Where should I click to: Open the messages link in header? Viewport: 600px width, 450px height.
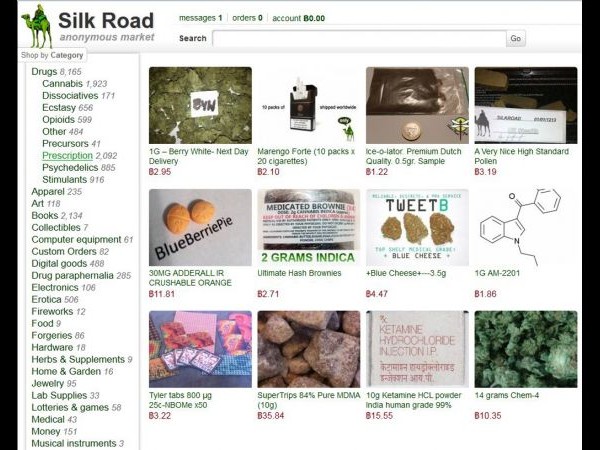click(x=201, y=18)
